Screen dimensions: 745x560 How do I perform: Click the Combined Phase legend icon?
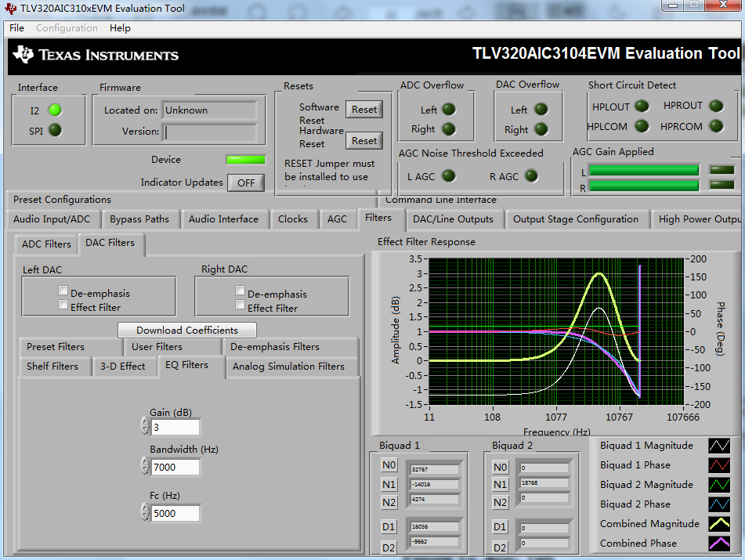[x=719, y=543]
